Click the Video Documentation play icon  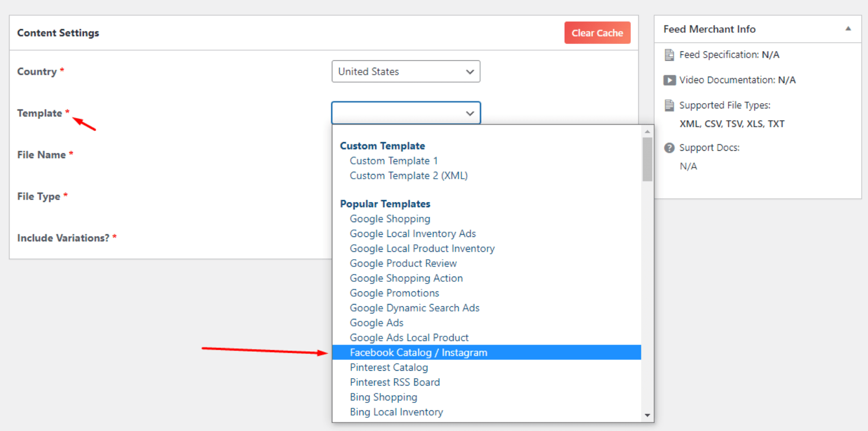coord(670,80)
